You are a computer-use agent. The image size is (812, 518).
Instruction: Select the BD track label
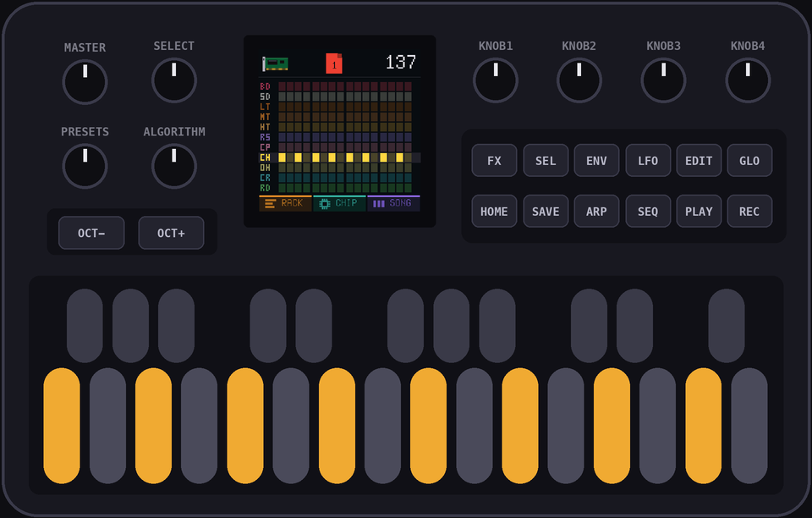click(265, 86)
